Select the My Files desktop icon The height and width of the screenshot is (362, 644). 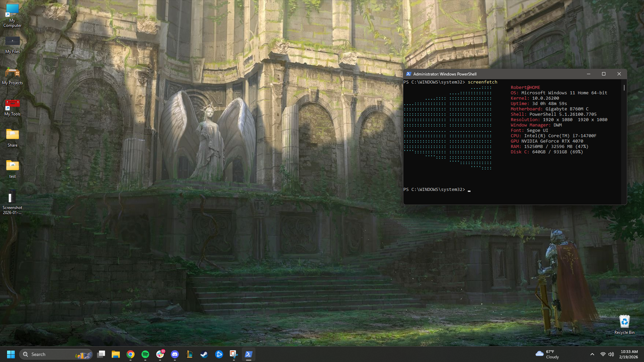tap(12, 45)
